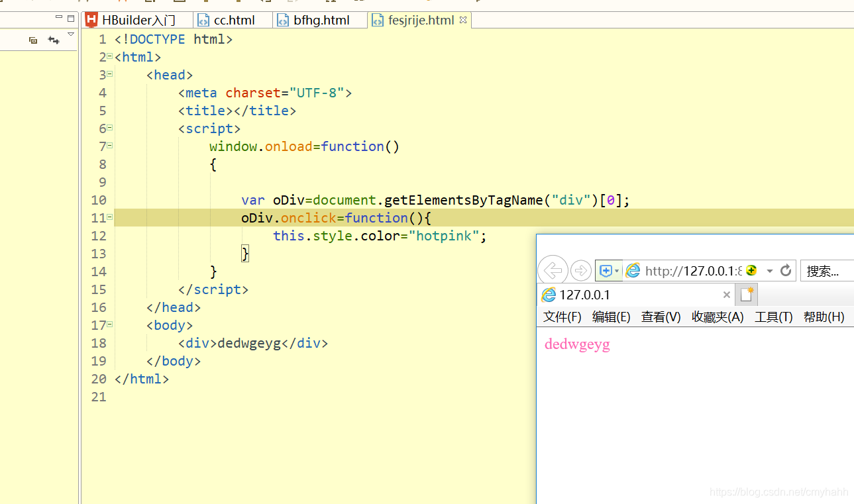Click the http://127.0.0.1 address field
The height and width of the screenshot is (504, 854).
tap(693, 270)
